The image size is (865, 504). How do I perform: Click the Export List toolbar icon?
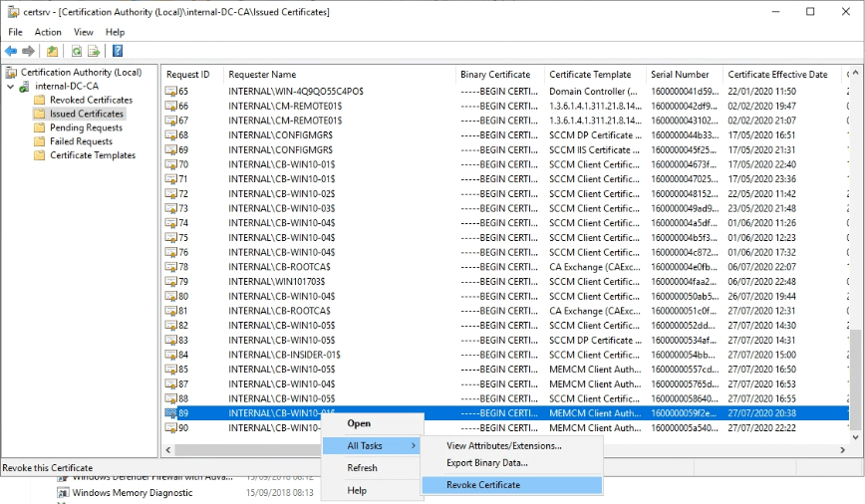[x=94, y=51]
